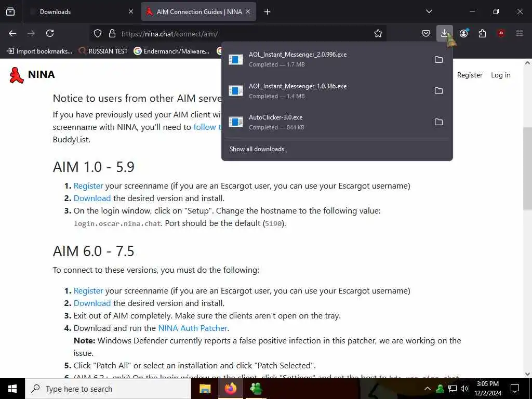Image resolution: width=532 pixels, height=399 pixels.
Task: Close the AIM Connection Guides tab
Action: (248, 11)
